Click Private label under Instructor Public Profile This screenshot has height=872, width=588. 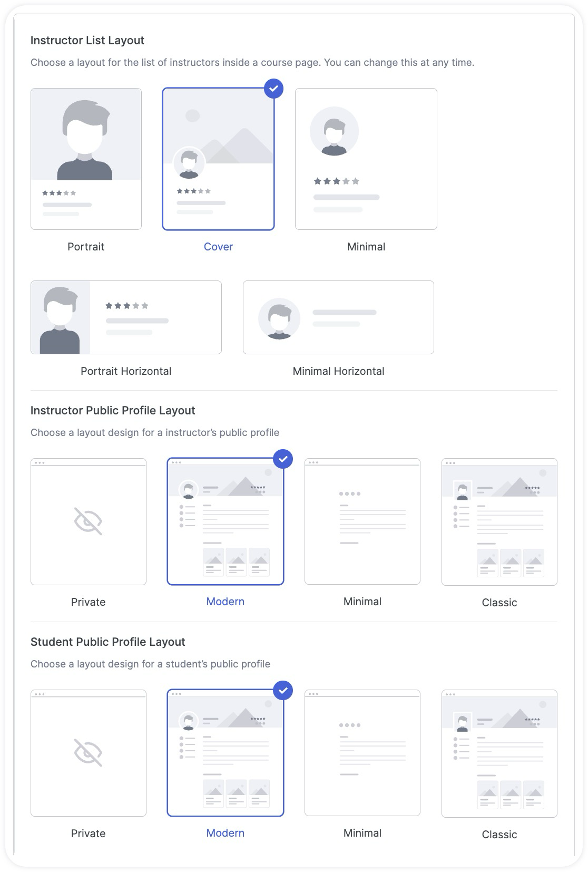88,602
